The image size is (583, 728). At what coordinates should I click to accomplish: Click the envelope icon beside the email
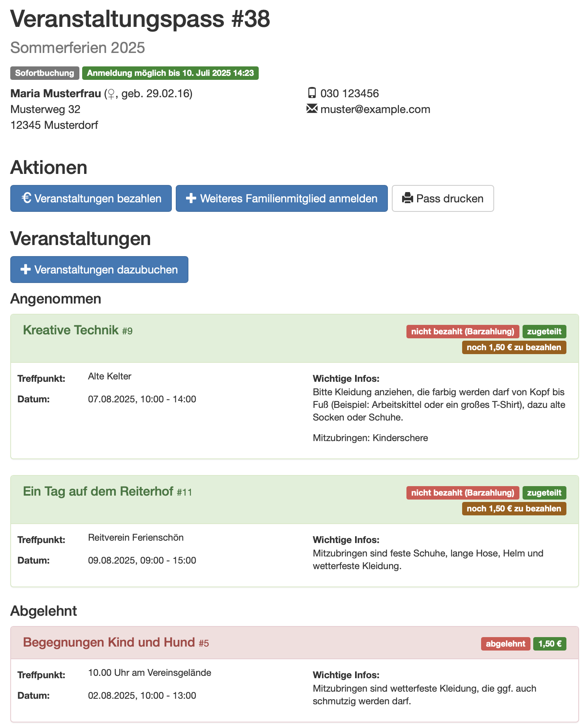pyautogui.click(x=312, y=109)
